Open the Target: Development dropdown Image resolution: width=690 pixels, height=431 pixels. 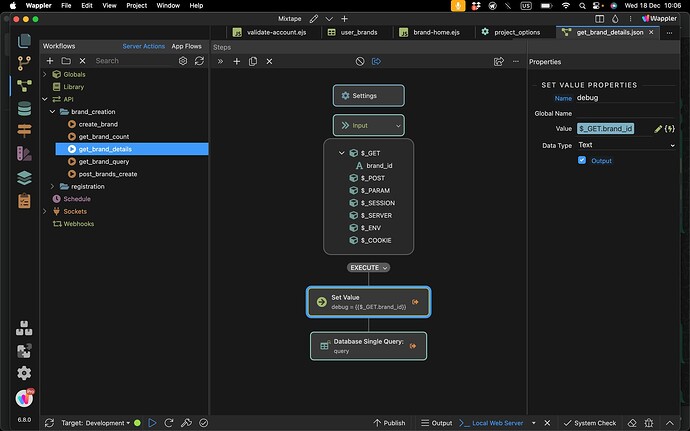pyautogui.click(x=96, y=423)
